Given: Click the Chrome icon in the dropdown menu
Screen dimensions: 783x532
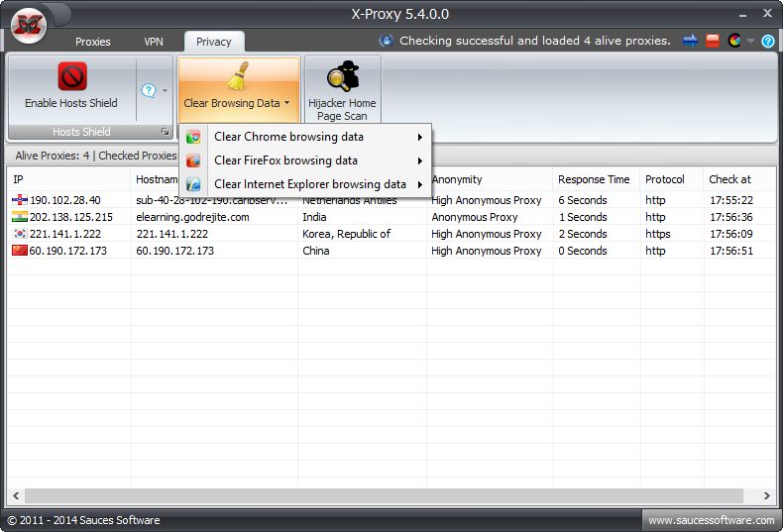Looking at the screenshot, I should pos(193,137).
